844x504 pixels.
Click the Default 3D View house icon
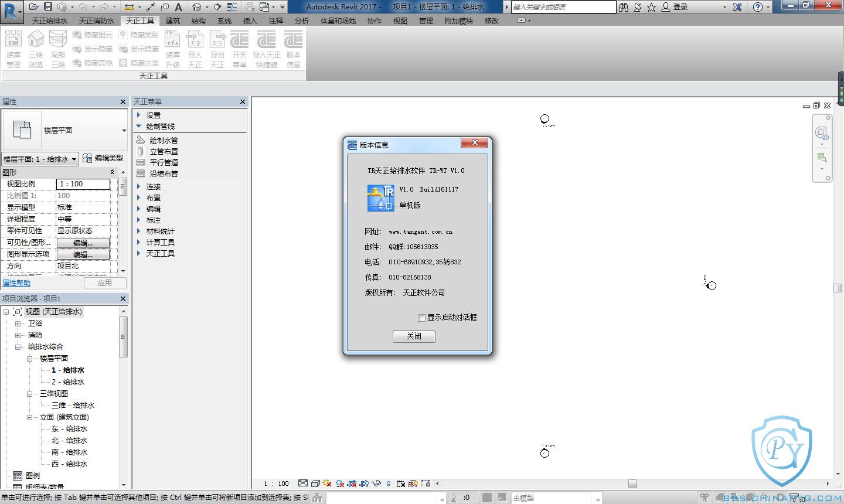tap(197, 7)
